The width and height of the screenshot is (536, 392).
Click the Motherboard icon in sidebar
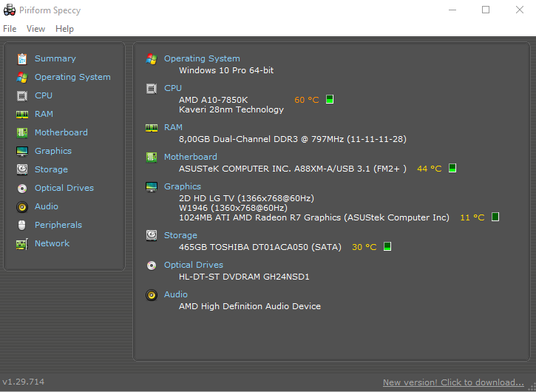(x=22, y=132)
